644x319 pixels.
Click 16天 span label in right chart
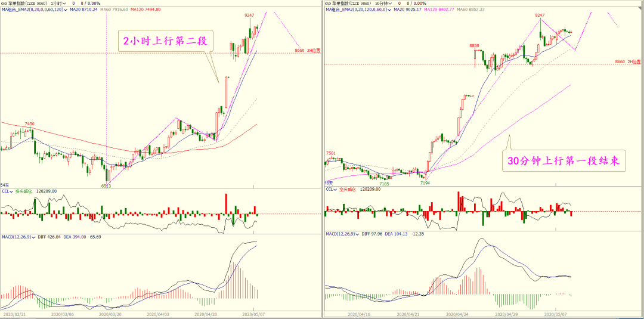[x=329, y=182]
